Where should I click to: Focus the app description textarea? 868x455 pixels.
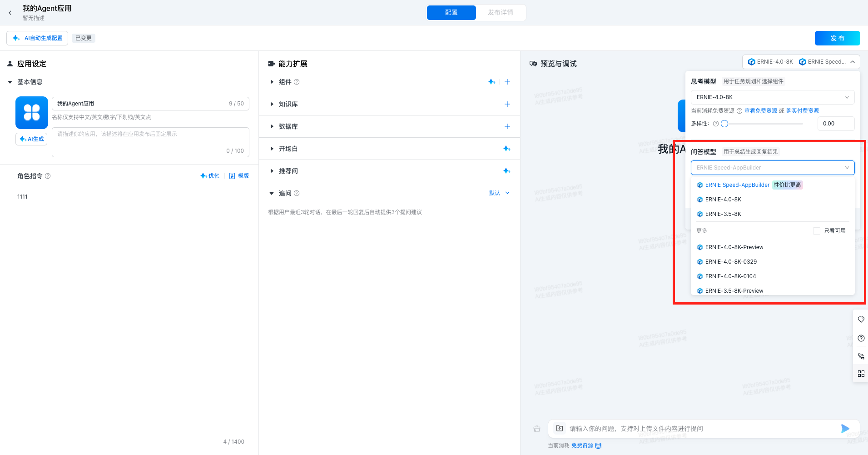click(x=150, y=142)
